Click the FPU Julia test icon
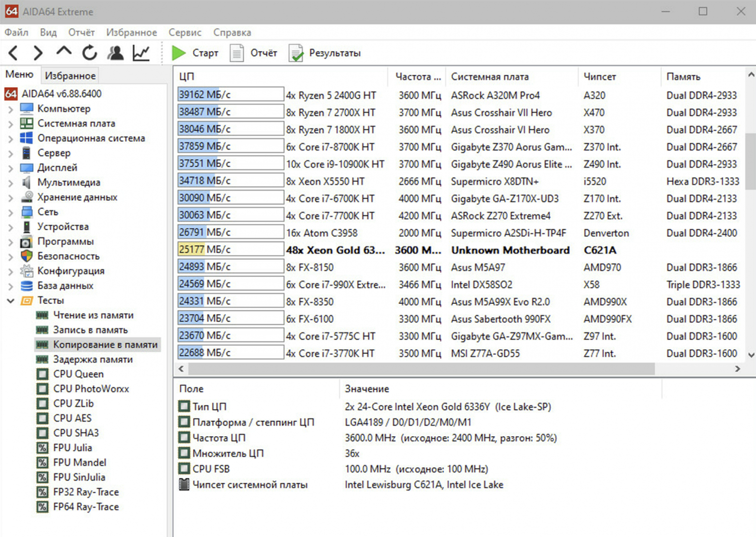 click(x=43, y=448)
